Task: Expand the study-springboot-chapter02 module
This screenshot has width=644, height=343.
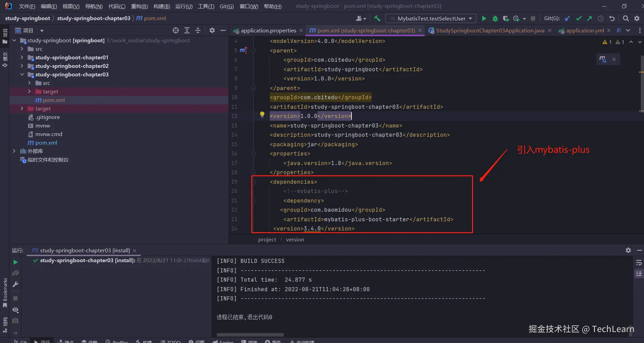Action: coord(22,66)
